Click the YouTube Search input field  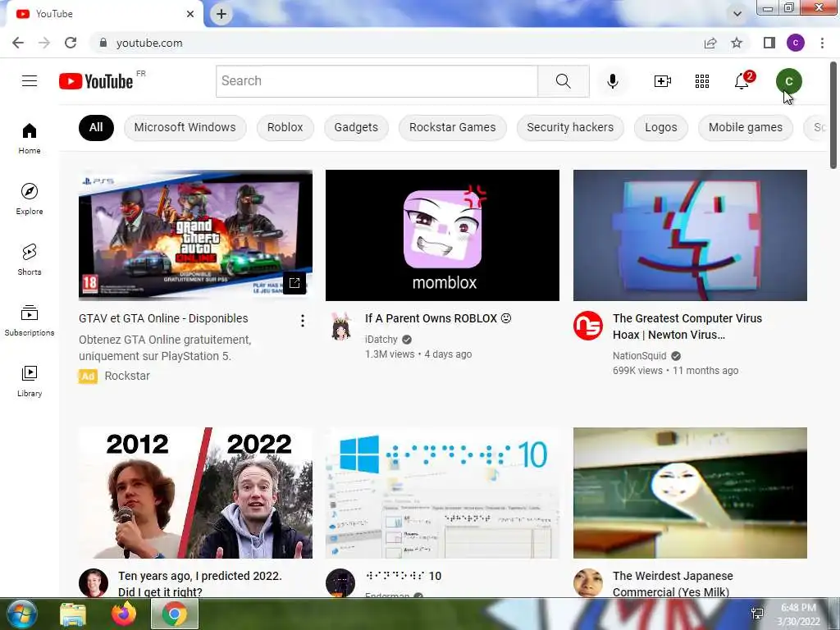(x=377, y=81)
